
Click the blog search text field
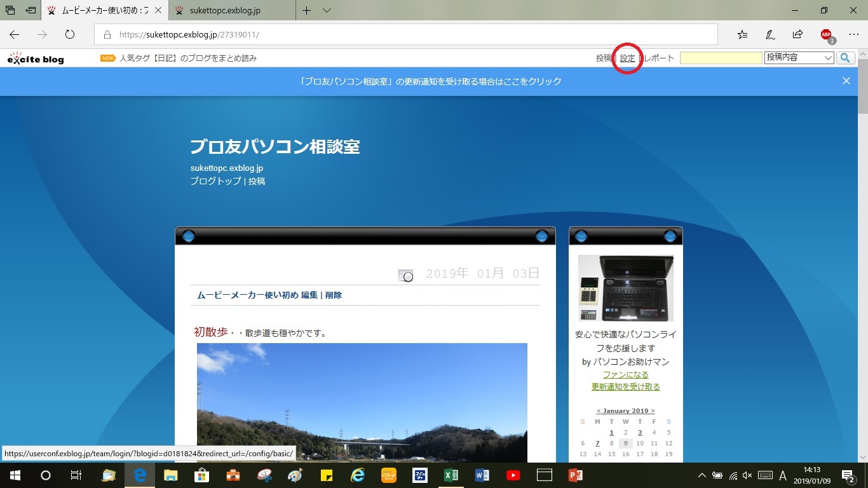(x=721, y=58)
